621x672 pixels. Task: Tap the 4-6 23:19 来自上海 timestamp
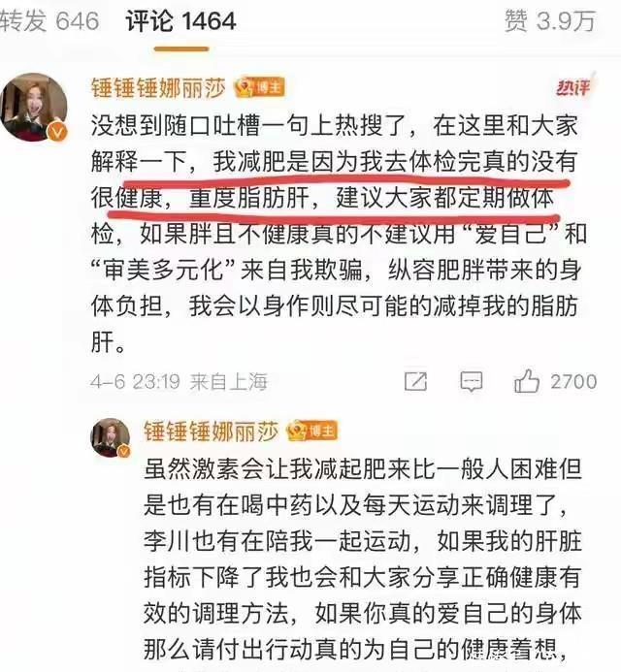click(x=179, y=381)
